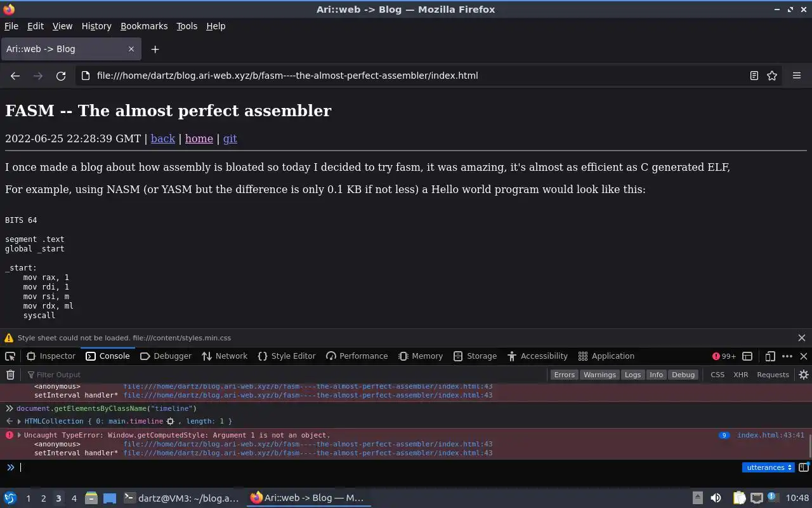Open the History menu

tap(96, 26)
